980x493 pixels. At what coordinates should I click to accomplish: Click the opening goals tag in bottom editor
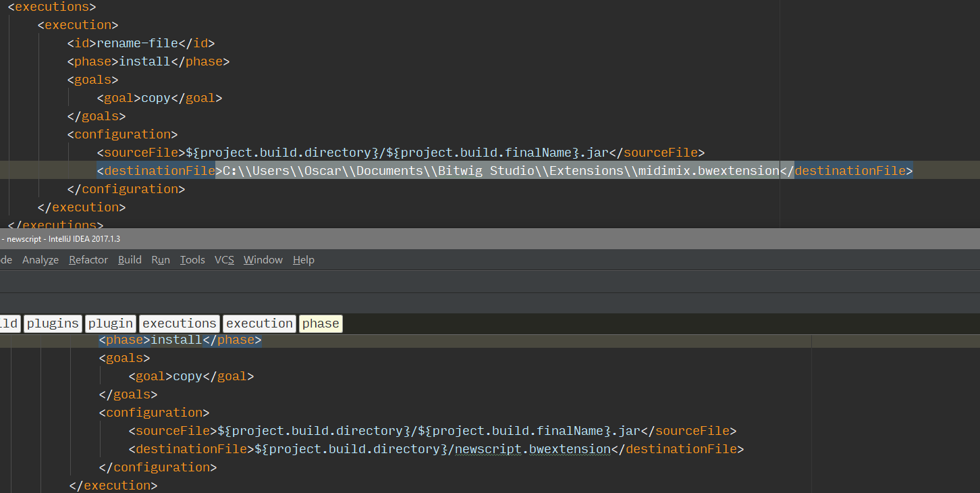(125, 358)
